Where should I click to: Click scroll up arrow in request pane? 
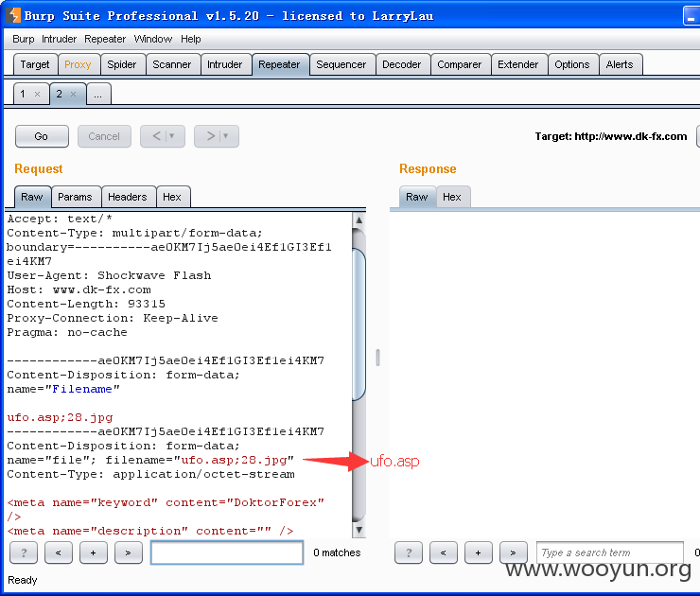click(x=359, y=220)
